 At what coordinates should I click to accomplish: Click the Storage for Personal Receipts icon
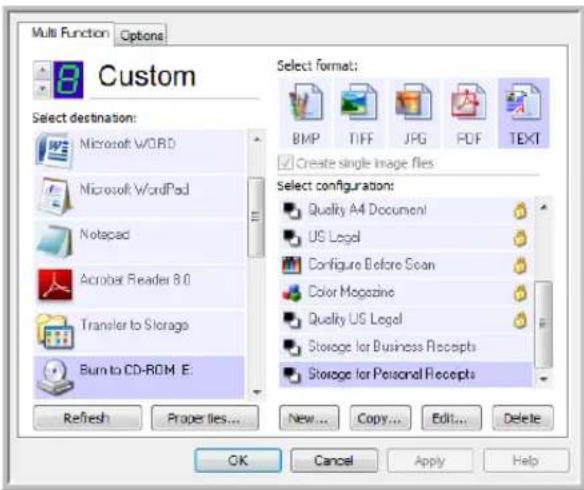tap(291, 375)
